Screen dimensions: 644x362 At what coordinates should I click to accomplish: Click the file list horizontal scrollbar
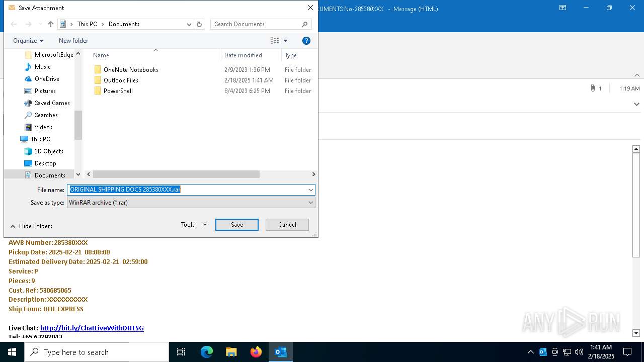[x=176, y=174]
